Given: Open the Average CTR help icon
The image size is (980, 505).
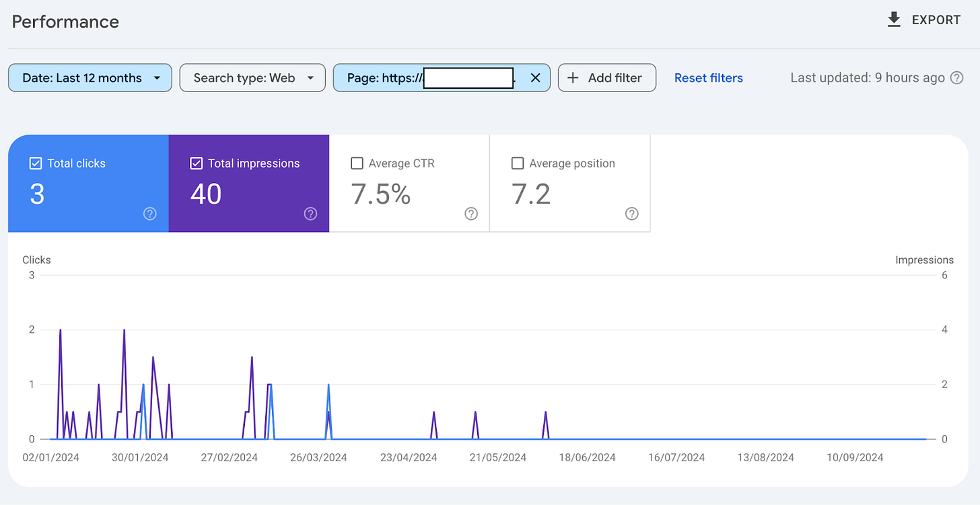Looking at the screenshot, I should point(471,214).
